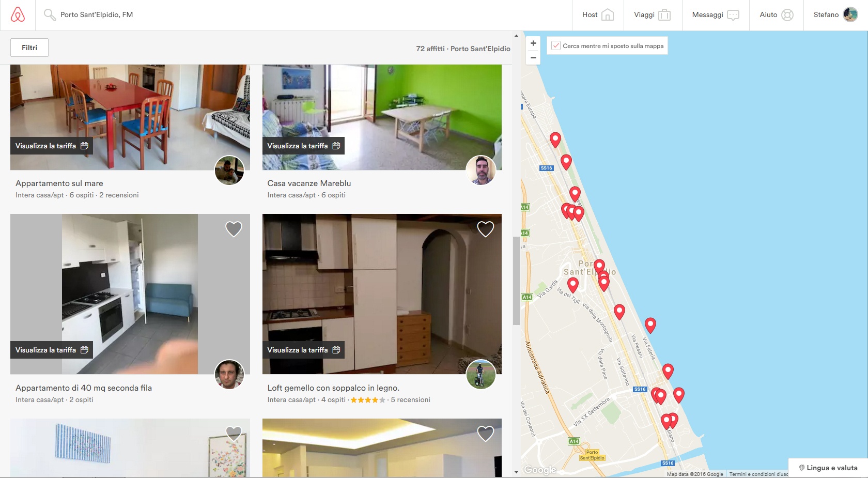Click the listings panel vertical scrollbar

pyautogui.click(x=516, y=281)
